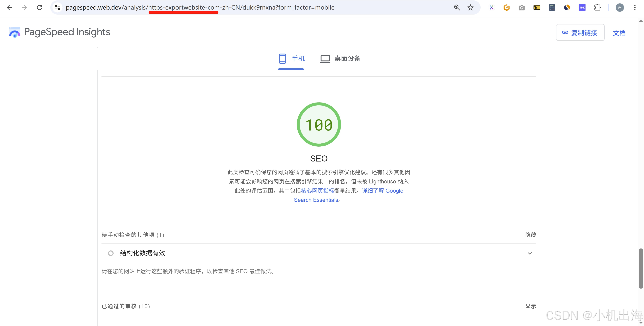Screen dimensions: 644x326
Task: Click the address bar URL field
Action: click(x=250, y=8)
